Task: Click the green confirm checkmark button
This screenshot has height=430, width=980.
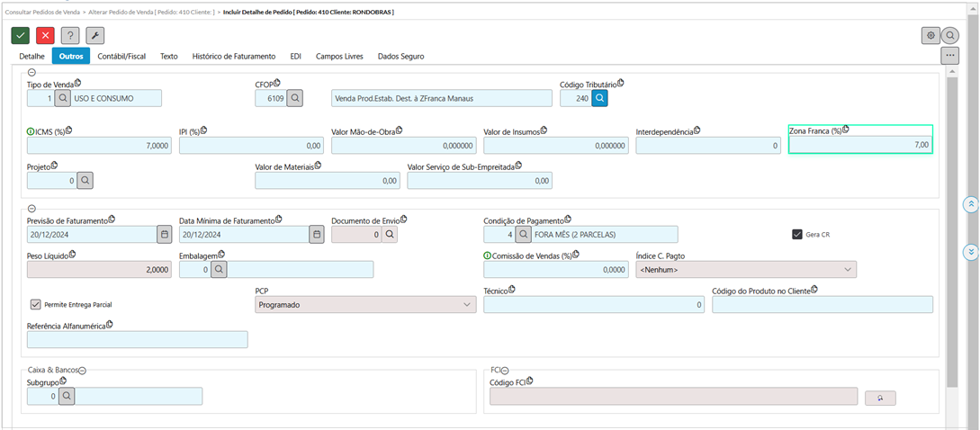Action: pyautogui.click(x=20, y=35)
